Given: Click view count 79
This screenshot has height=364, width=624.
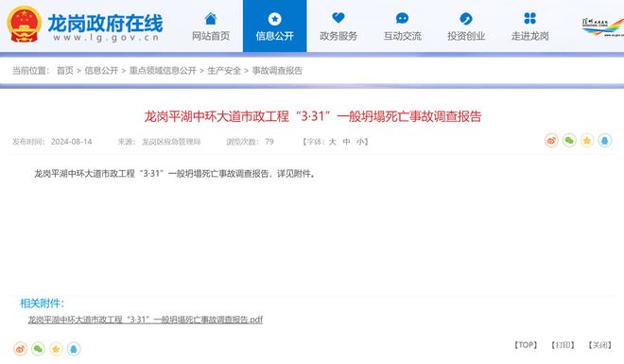Looking at the screenshot, I should [x=269, y=142].
